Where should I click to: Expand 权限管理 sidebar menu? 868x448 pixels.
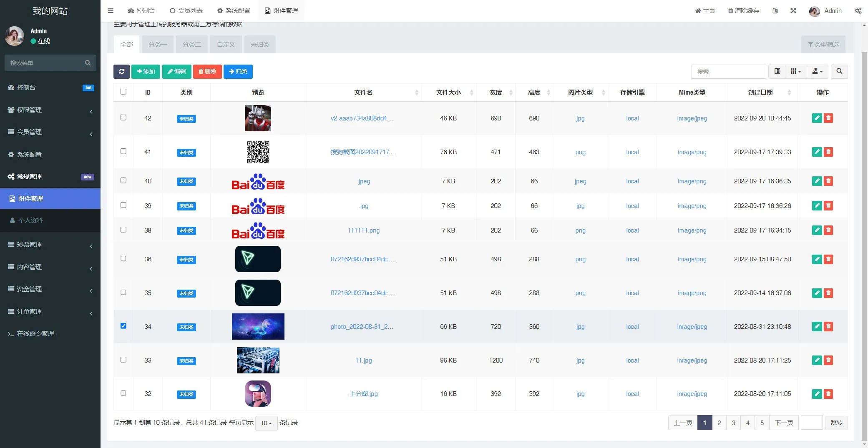tap(50, 110)
